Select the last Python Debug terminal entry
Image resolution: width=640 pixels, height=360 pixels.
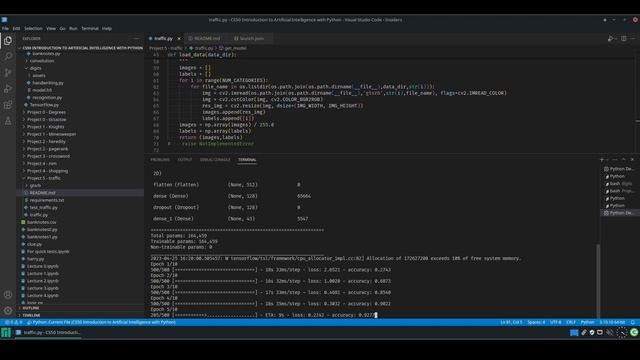(619, 213)
